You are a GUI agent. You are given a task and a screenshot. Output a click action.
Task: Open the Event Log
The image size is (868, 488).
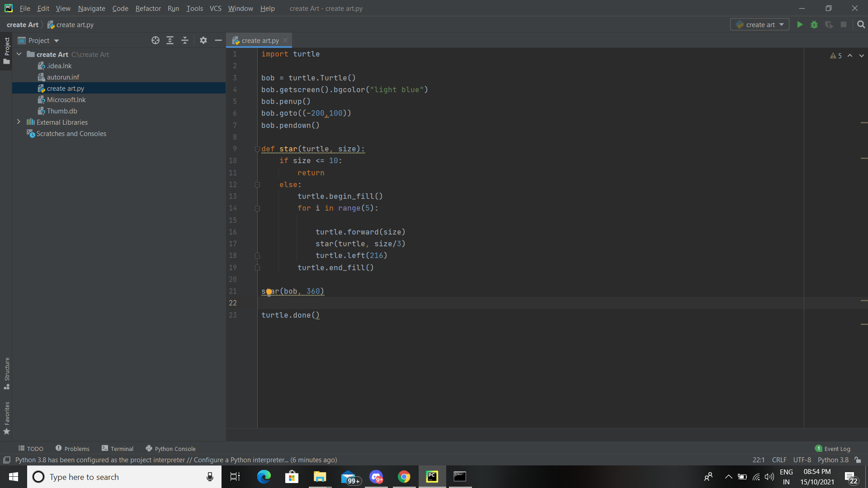pyautogui.click(x=832, y=449)
